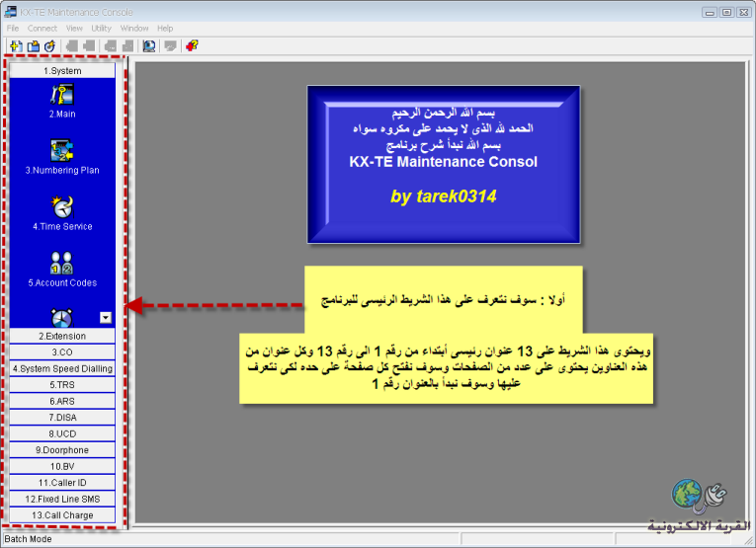Expand the 3.CO section
This screenshot has width=756, height=548.
click(x=62, y=352)
